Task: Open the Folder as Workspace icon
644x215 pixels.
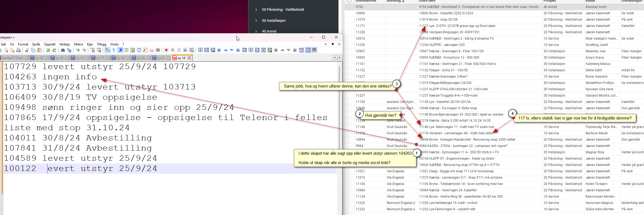Action: click(x=152, y=50)
